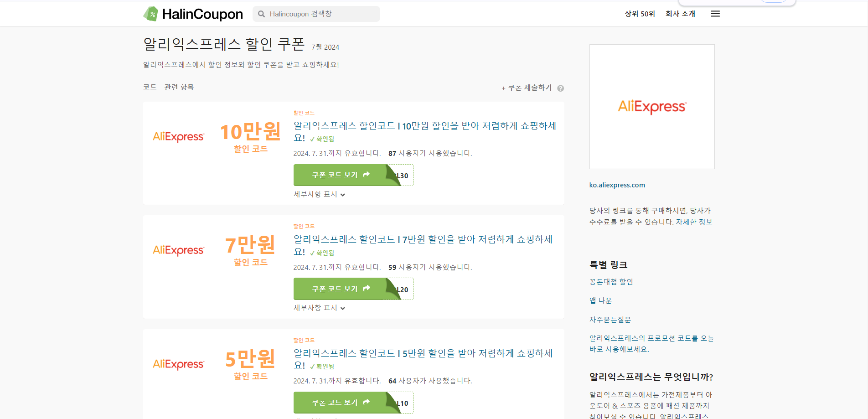Click the HalinCoupon logo icon

click(x=151, y=14)
